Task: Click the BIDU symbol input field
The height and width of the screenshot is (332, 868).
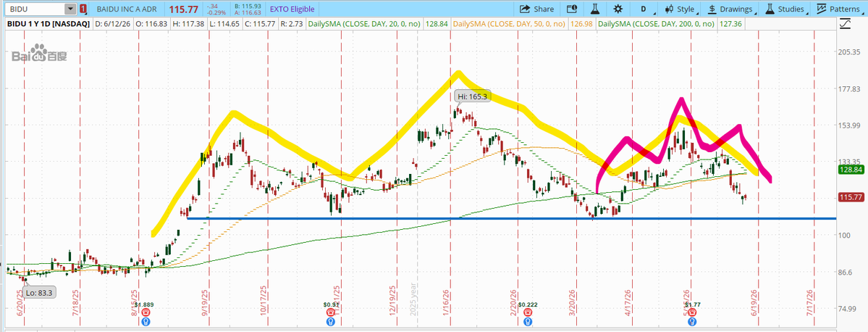Action: tap(34, 9)
